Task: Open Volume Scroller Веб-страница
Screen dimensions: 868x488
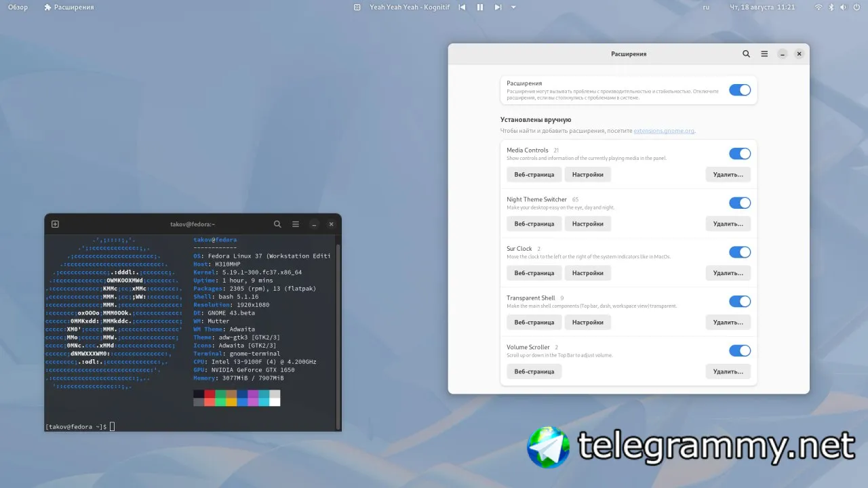Action: pyautogui.click(x=534, y=371)
